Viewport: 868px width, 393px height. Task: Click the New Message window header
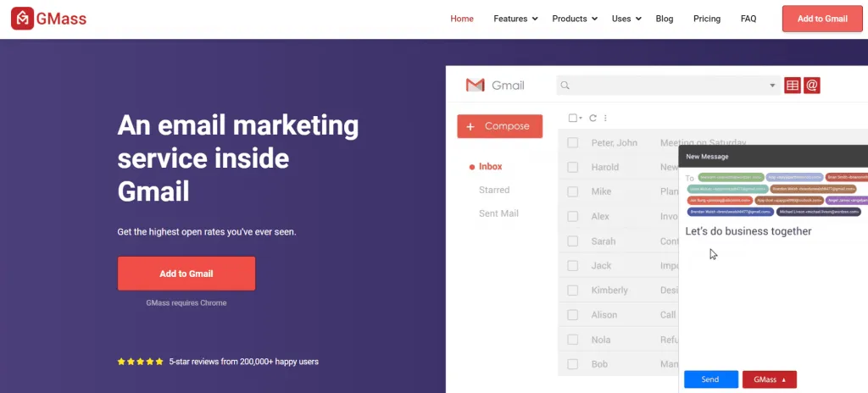tap(773, 156)
